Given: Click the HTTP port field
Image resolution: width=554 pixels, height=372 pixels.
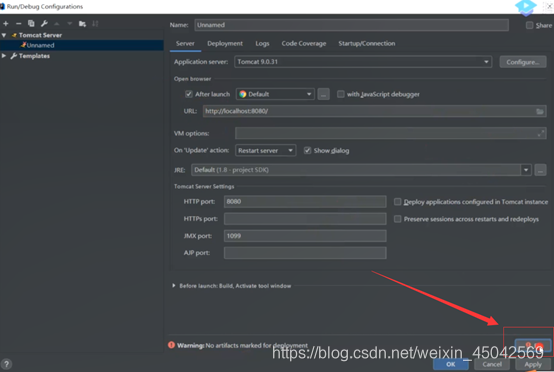Looking at the screenshot, I should (x=305, y=202).
